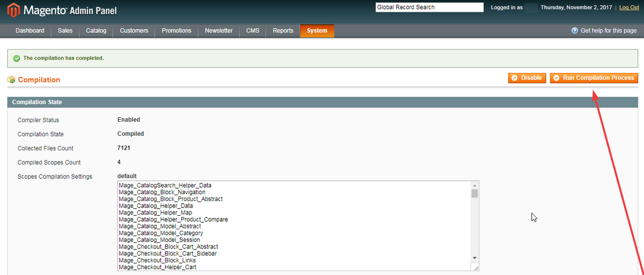644x275 pixels.
Task: Click Mage_Catalog_Block_Navigation line
Action: pyautogui.click(x=162, y=192)
